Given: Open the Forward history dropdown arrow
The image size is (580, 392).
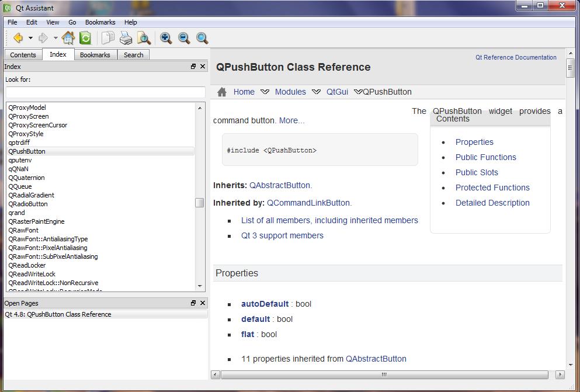Looking at the screenshot, I should (55, 38).
